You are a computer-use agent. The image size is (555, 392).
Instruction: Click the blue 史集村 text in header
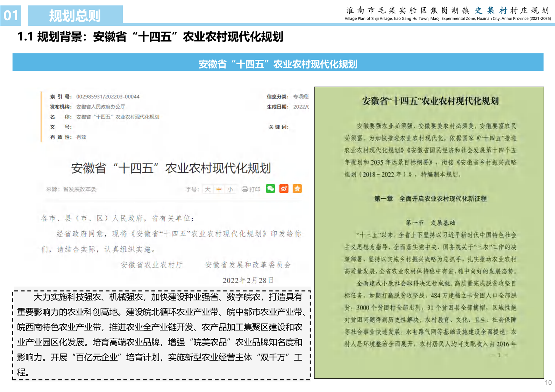[491, 10]
